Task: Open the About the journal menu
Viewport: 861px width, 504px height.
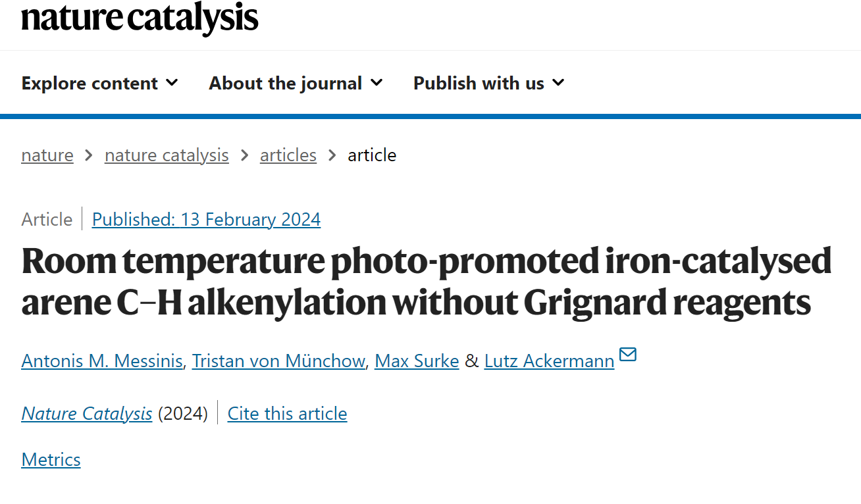Action: tap(296, 83)
